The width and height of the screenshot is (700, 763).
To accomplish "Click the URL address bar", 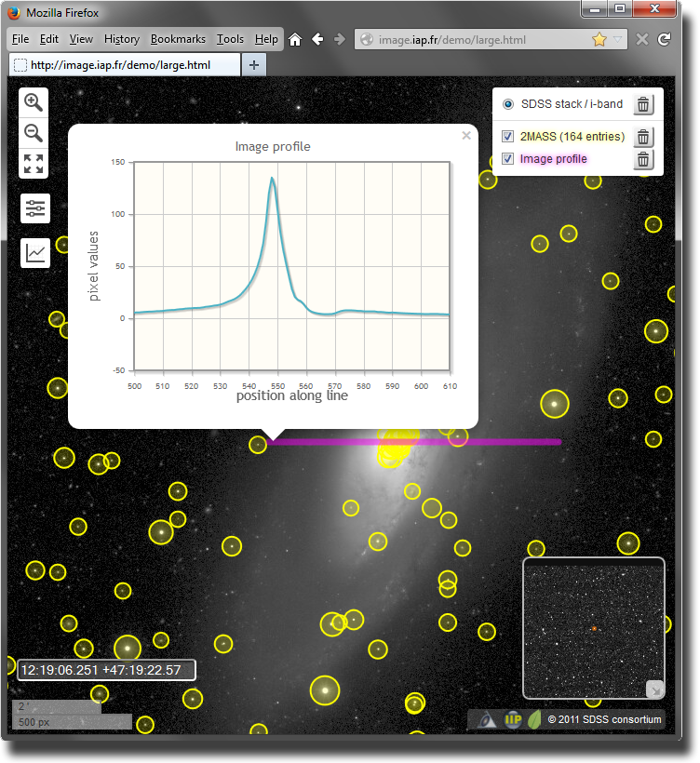I will click(x=491, y=39).
